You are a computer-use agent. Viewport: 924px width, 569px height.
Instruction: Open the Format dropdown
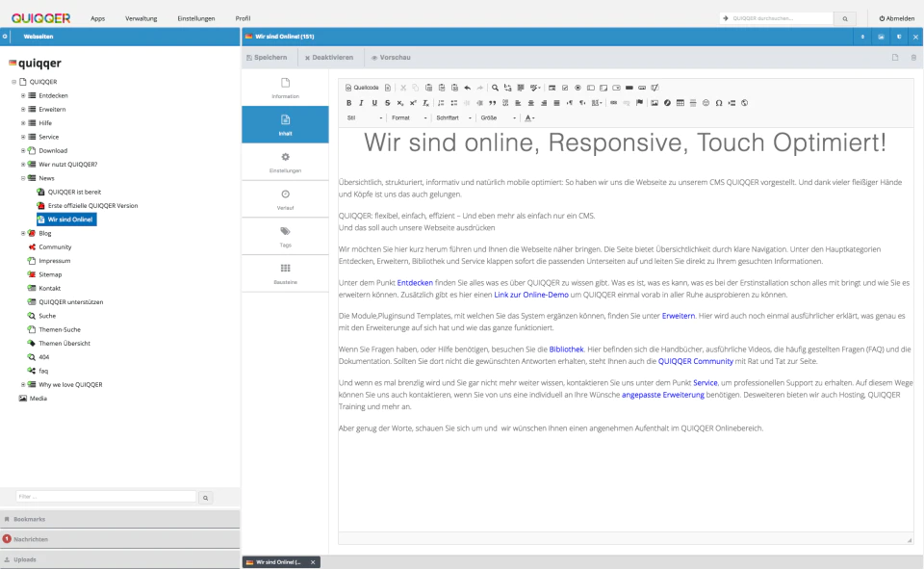pos(409,117)
